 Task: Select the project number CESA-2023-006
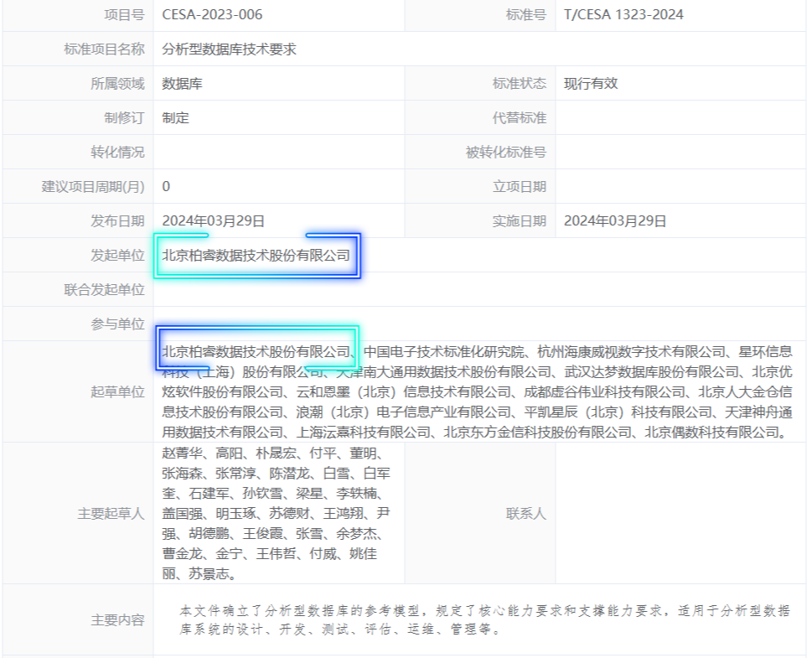(212, 14)
